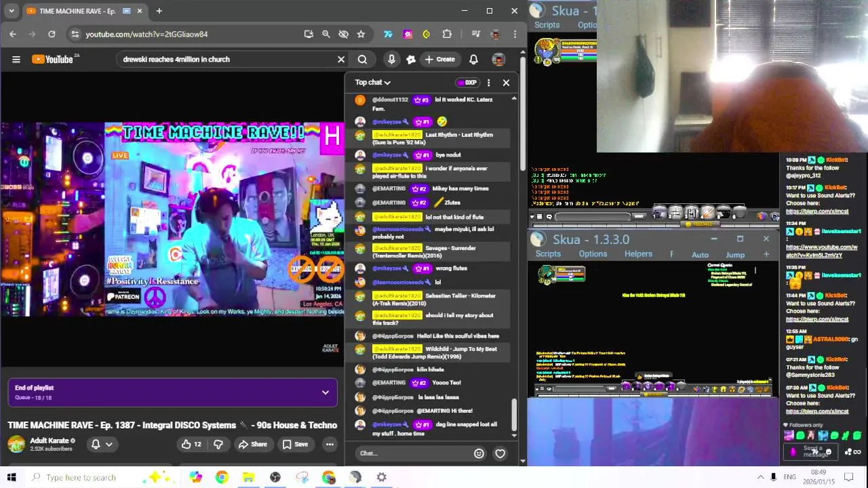Open Scripts menu in lower Skua window

(x=548, y=254)
